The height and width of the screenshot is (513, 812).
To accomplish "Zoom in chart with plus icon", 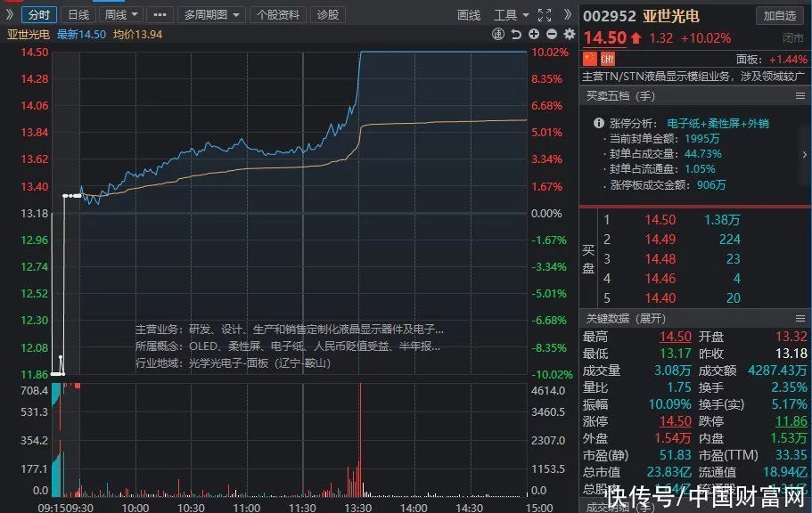I will click(533, 34).
